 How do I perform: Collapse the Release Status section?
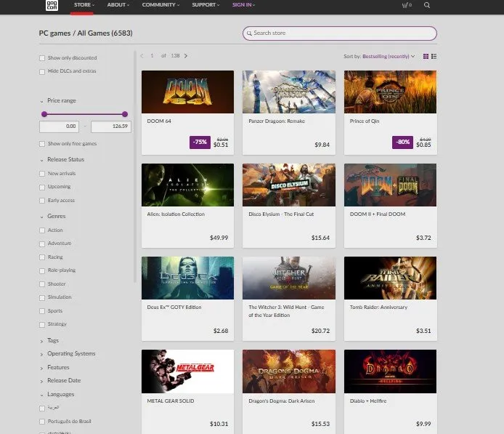click(62, 160)
